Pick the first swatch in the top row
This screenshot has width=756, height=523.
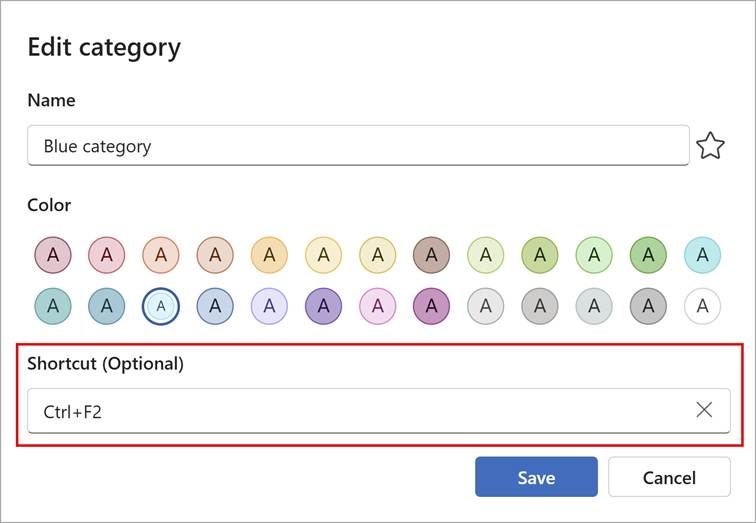(52, 255)
